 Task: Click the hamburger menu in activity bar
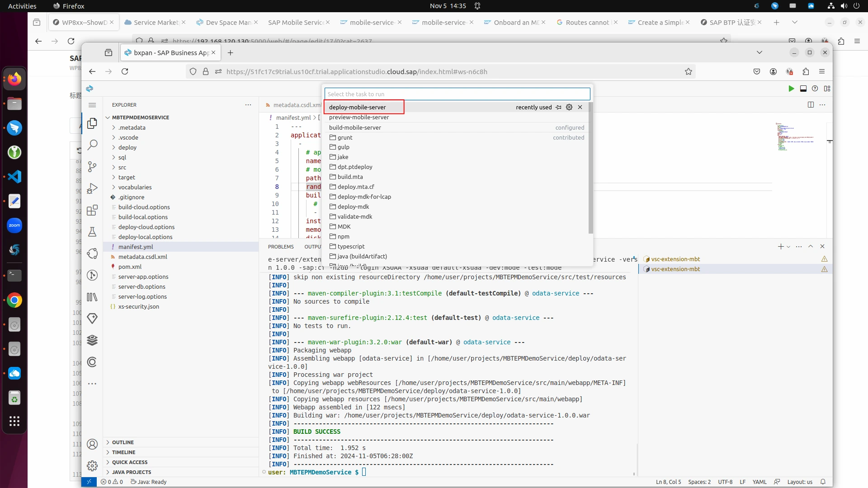coord(92,105)
